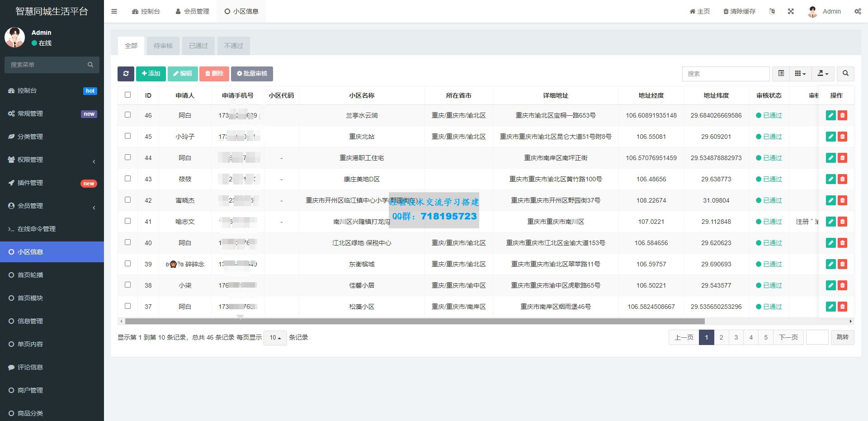Click the sidebar collapse hamburger icon
868x421 pixels.
114,11
